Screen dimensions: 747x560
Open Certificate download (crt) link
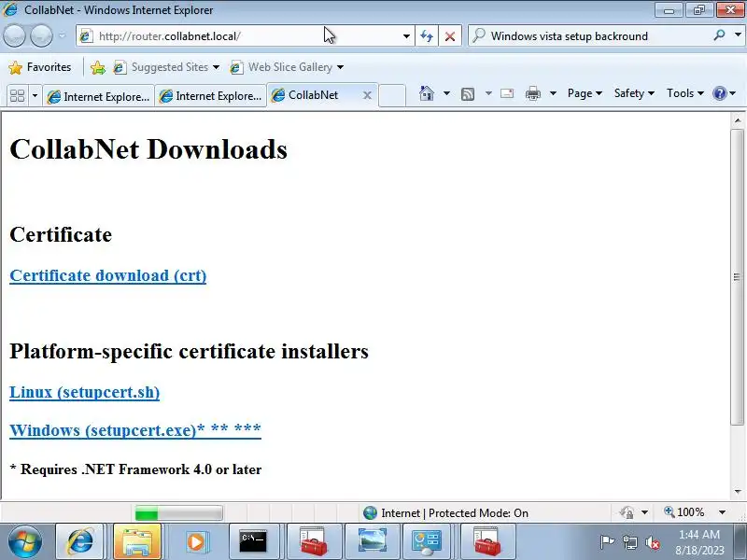pos(108,275)
